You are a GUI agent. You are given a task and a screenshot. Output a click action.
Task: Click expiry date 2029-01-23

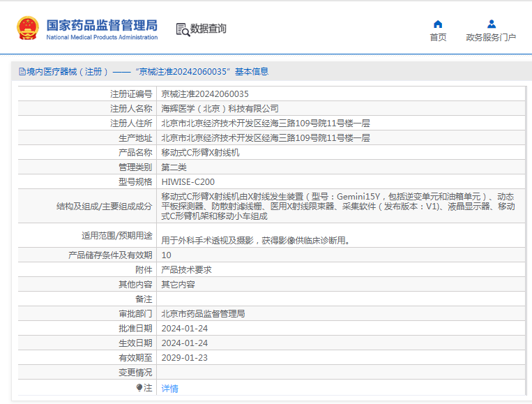(x=185, y=358)
